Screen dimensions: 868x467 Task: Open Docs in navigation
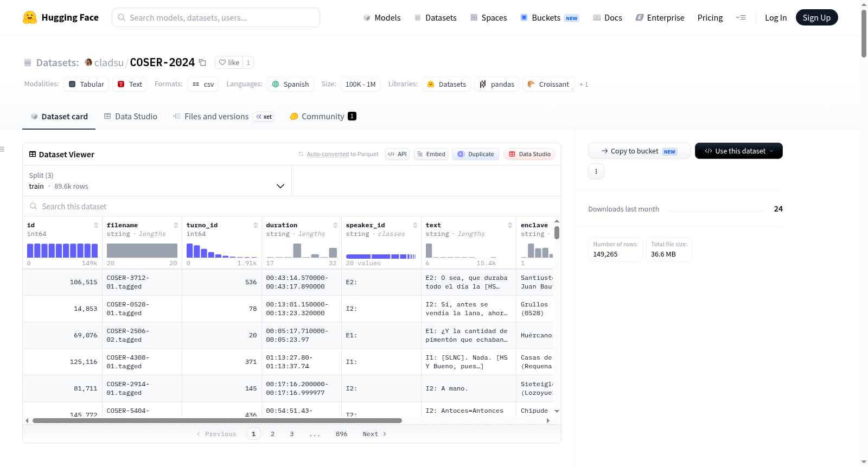click(608, 17)
